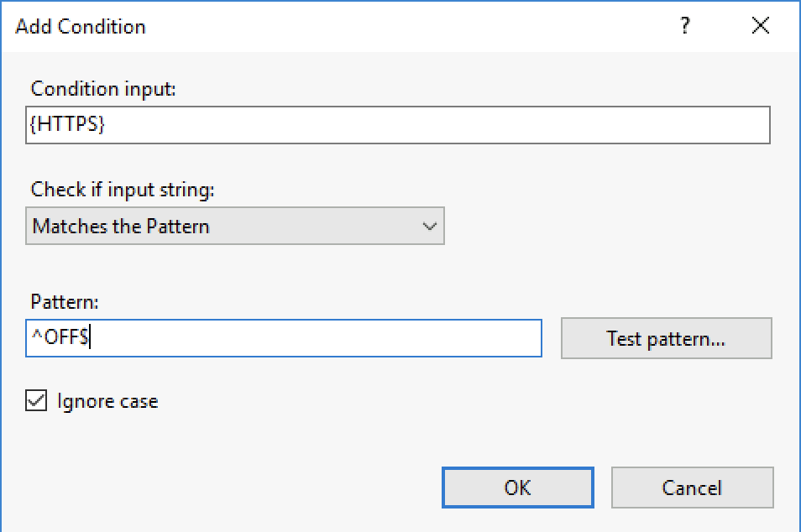Open the Matches the Pattern dropdown
The width and height of the screenshot is (801, 532).
coord(234,227)
